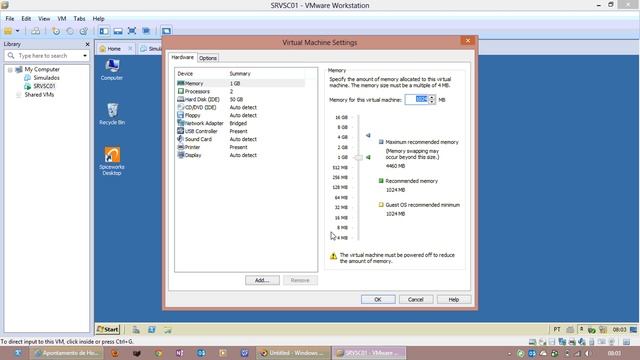Select the Hardware tab in settings
Viewport: 640px width, 360px height.
click(x=182, y=58)
